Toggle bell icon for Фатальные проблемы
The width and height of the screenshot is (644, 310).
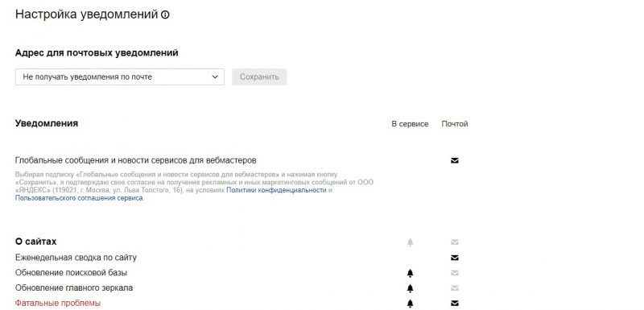[x=410, y=304]
